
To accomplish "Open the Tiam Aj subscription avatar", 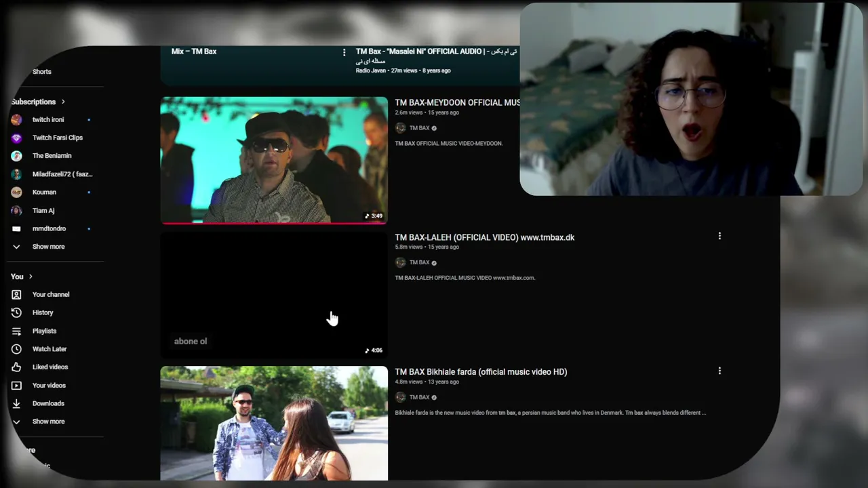I will [x=17, y=211].
